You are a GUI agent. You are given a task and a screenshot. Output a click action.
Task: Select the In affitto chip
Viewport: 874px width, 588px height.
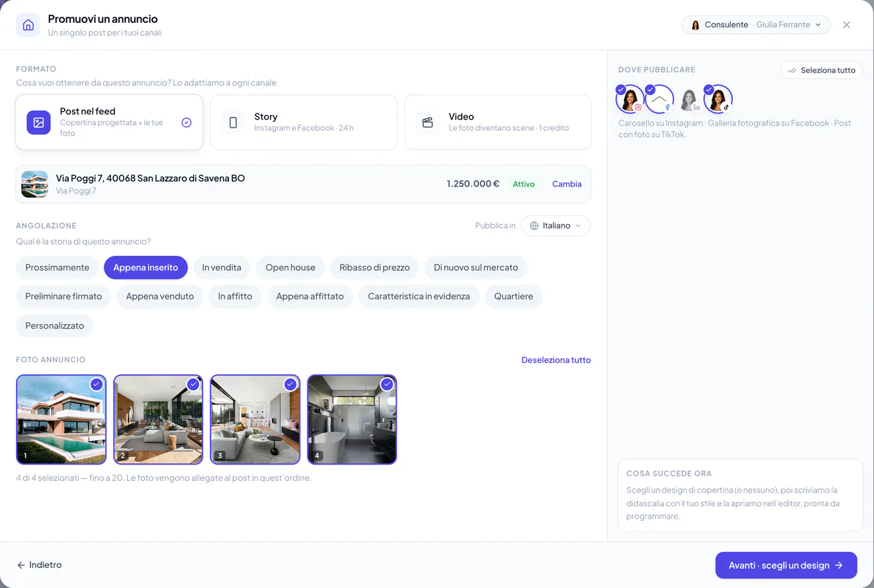[235, 296]
